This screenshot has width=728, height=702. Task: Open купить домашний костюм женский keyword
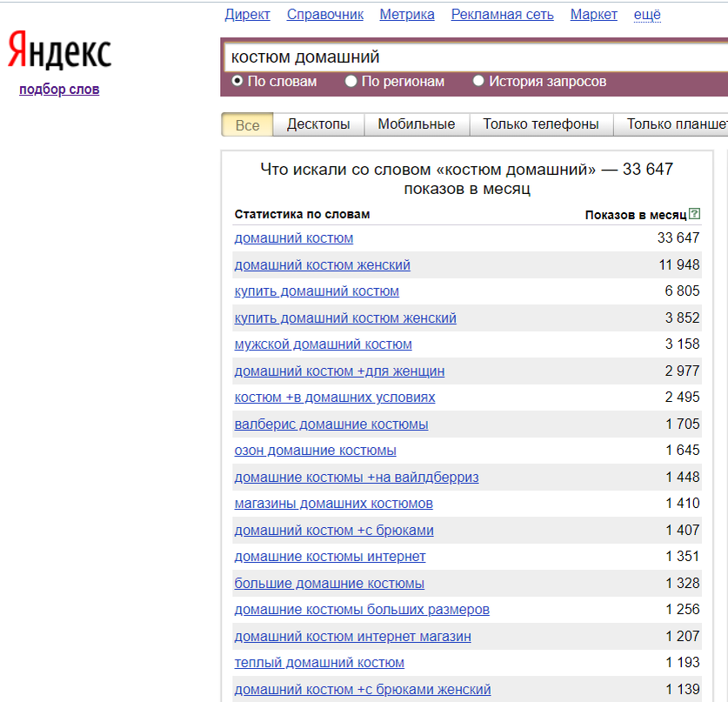coord(345,318)
